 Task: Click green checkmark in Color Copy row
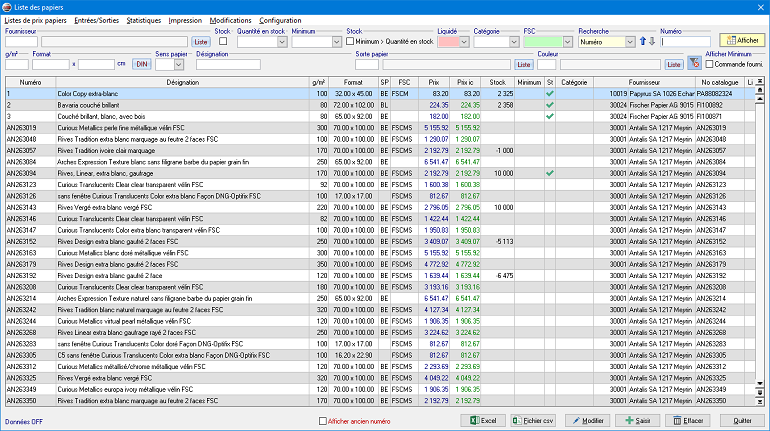pos(550,94)
